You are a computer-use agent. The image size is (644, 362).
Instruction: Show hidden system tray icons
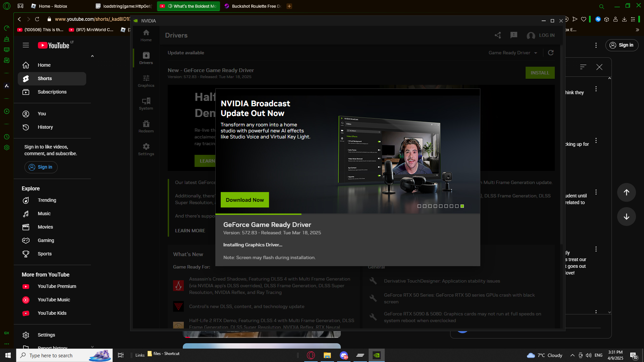click(x=572, y=355)
